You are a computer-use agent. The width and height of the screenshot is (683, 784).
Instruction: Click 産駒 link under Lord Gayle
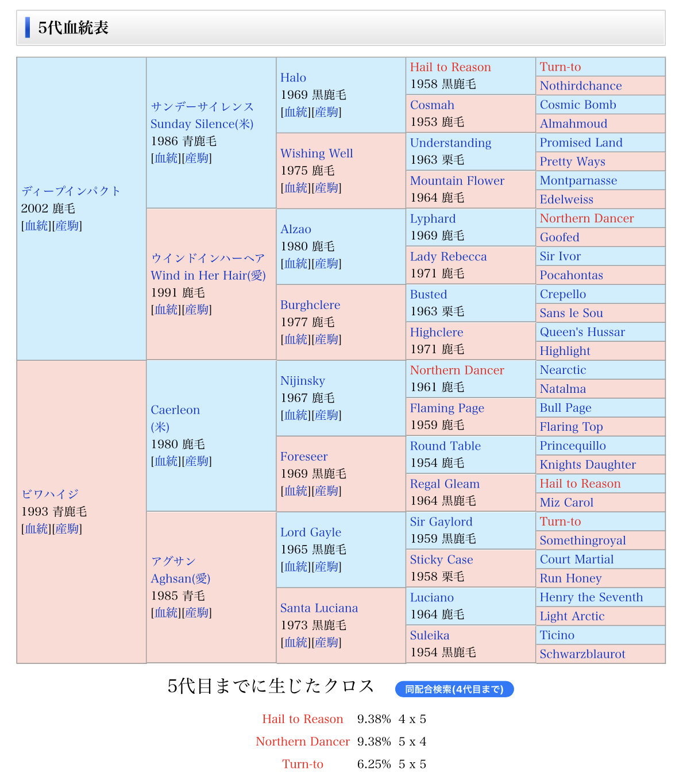pyautogui.click(x=327, y=567)
